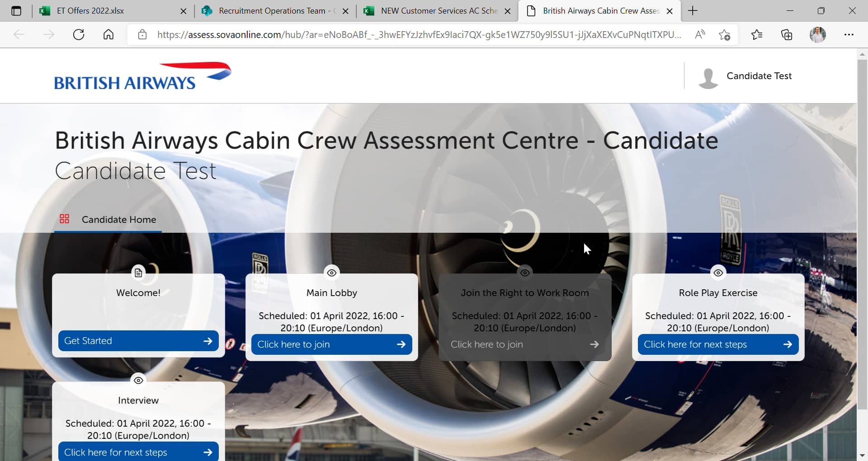
Task: Open the Collections panel
Action: 787,34
